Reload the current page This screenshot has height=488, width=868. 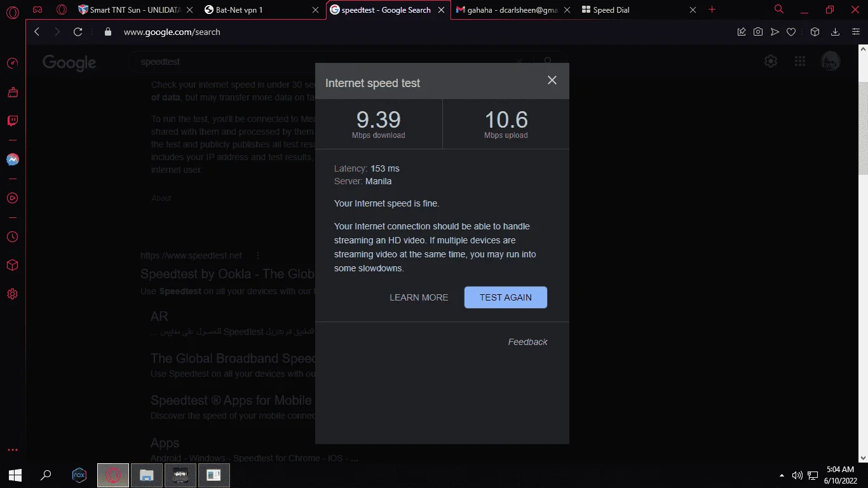coord(78,32)
